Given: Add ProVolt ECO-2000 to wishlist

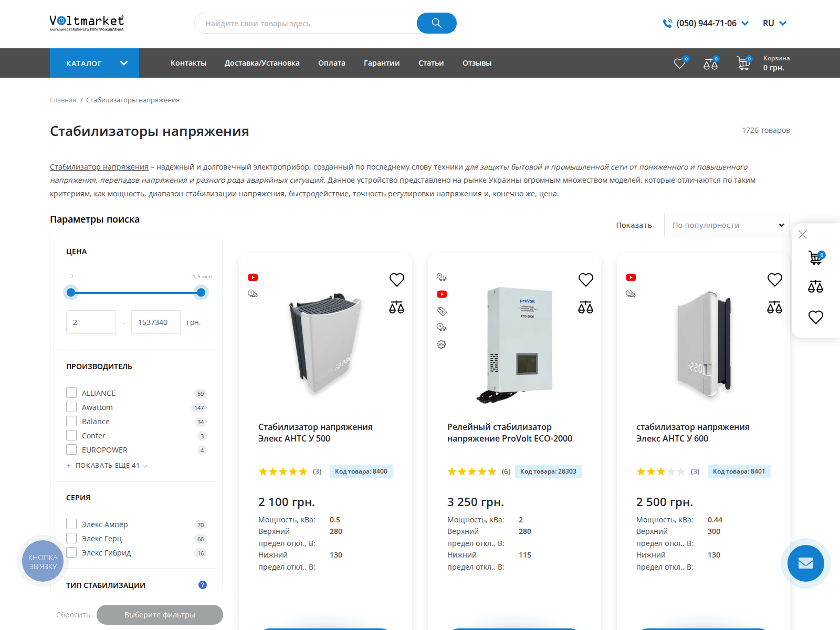Looking at the screenshot, I should coord(586,280).
